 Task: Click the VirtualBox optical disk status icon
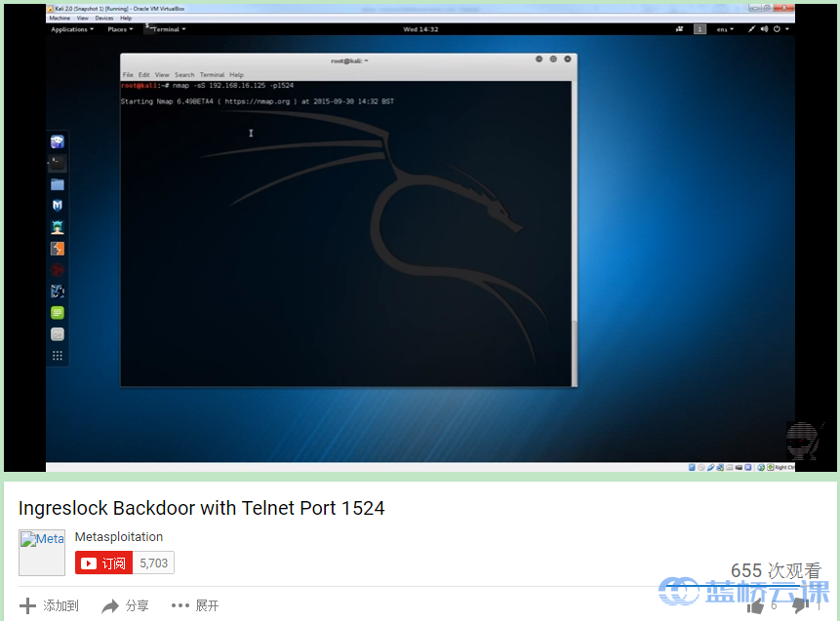pos(700,467)
